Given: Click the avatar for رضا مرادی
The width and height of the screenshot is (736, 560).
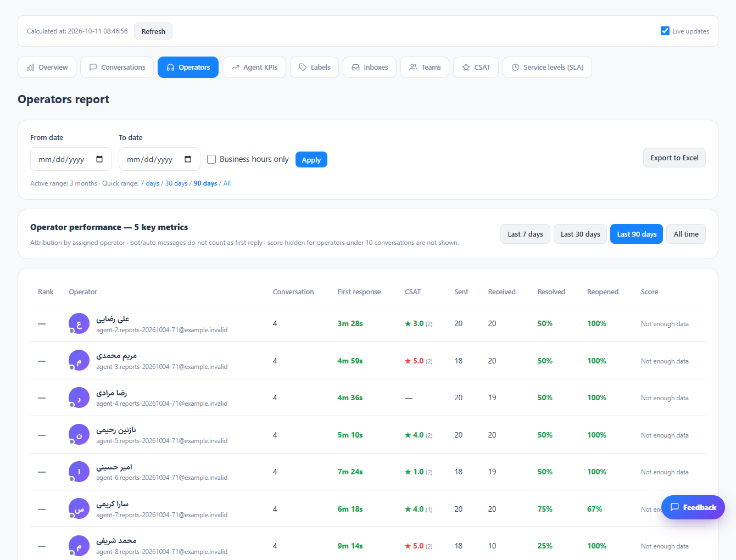Looking at the screenshot, I should (79, 398).
